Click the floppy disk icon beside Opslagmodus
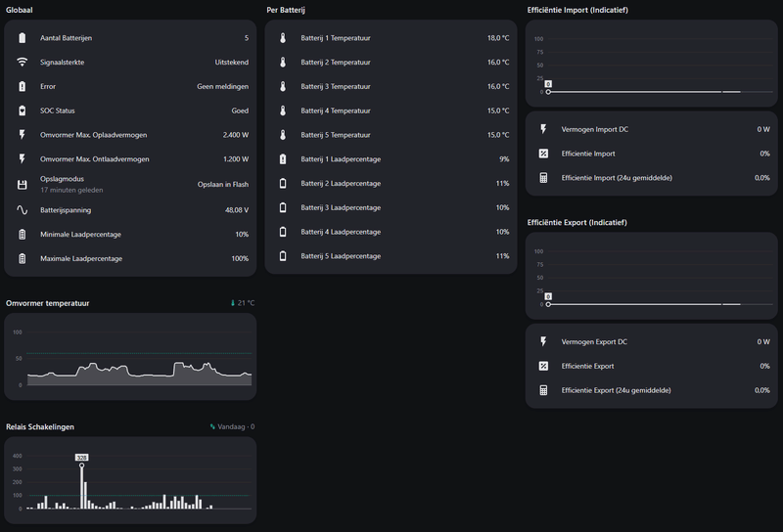The width and height of the screenshot is (783, 532). coord(22,185)
